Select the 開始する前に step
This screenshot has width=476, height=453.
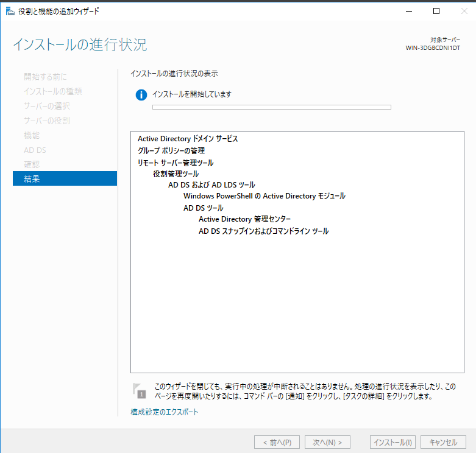coord(45,77)
